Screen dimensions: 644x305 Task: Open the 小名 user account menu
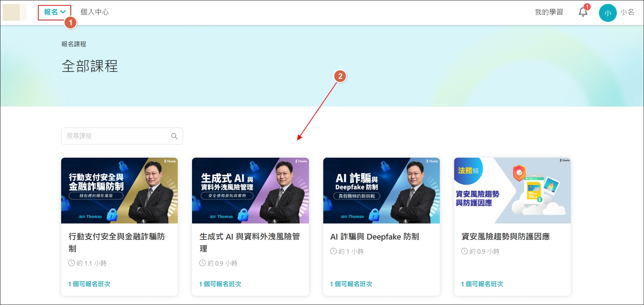[627, 12]
